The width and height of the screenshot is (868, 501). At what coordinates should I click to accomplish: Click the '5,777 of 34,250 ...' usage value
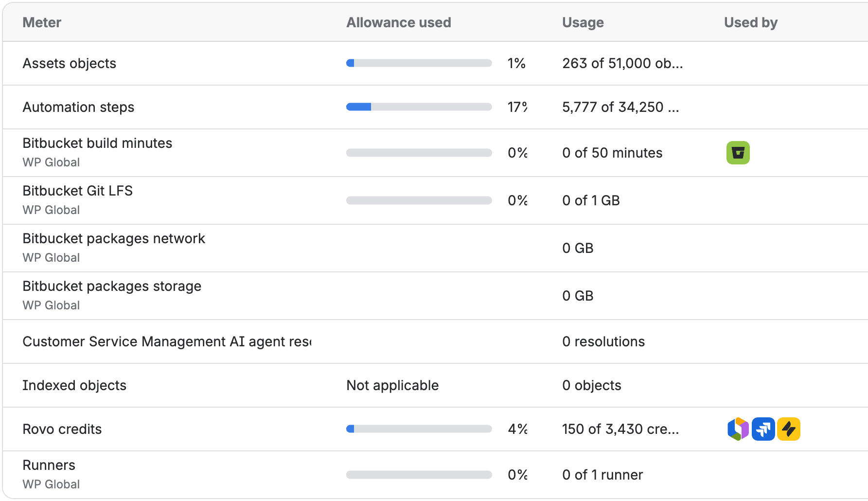620,107
